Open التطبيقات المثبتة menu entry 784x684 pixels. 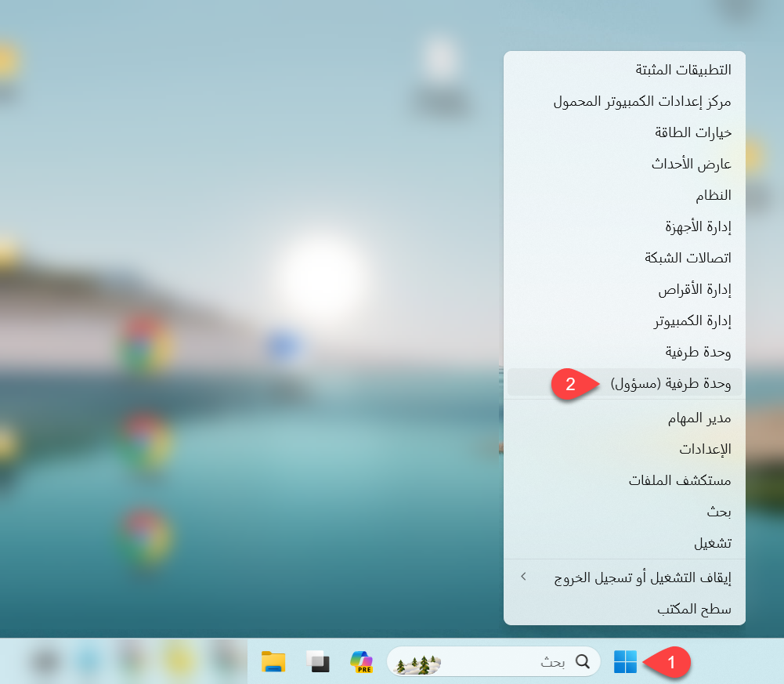[x=624, y=70]
